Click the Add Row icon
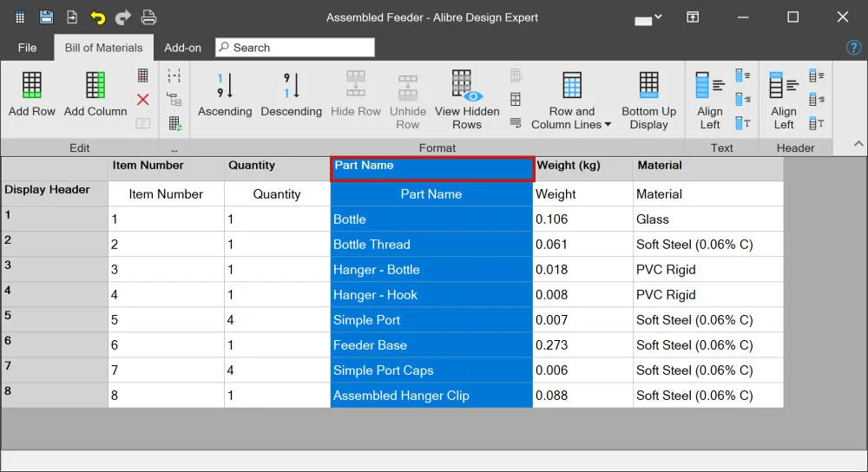868x472 pixels. point(31,85)
